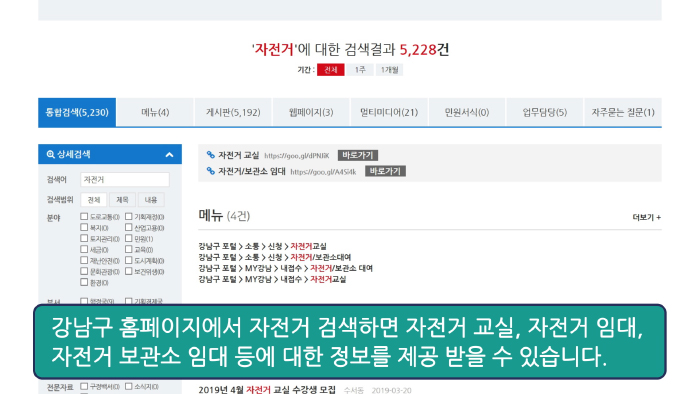Click the 자전거 교실 quick link title

pos(238,155)
